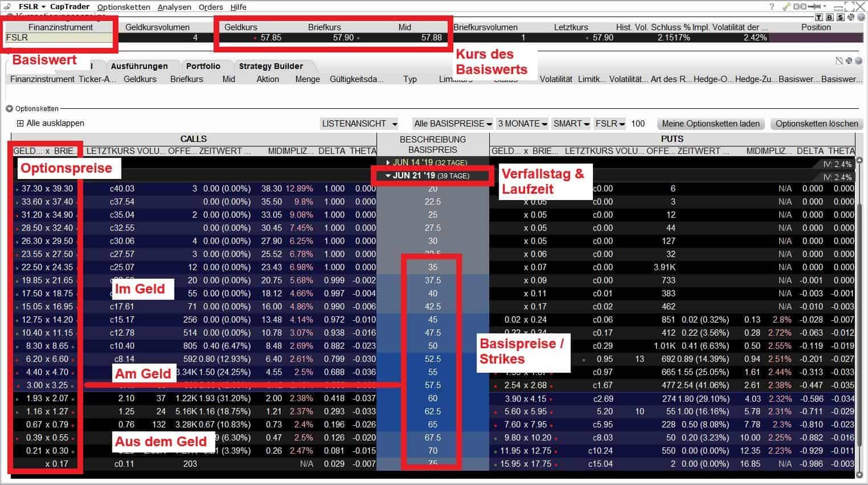
Task: Click the B icon in the quote panel
Action: click(829, 17)
